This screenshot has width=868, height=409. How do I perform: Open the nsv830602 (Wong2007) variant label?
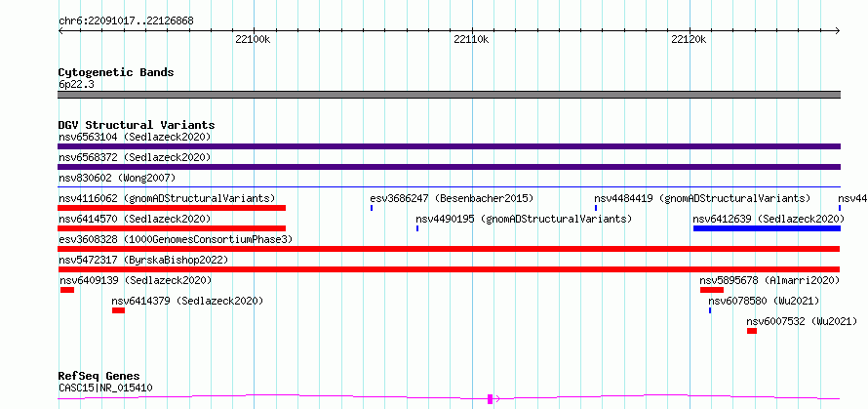tap(117, 178)
